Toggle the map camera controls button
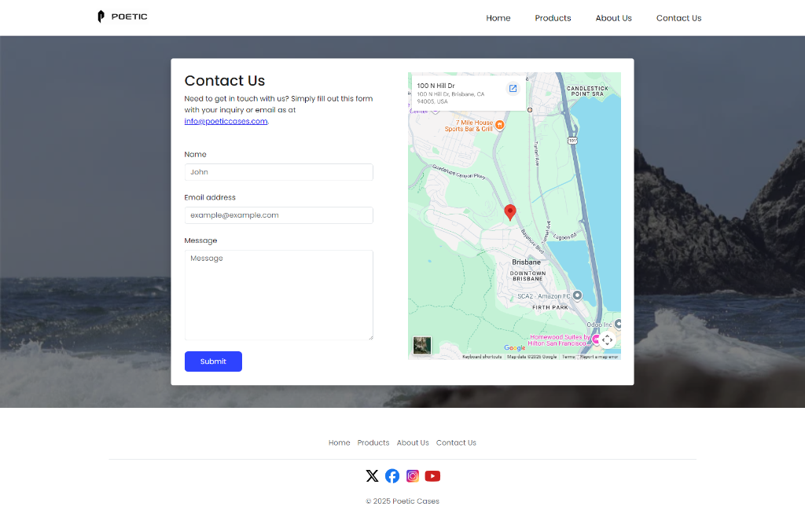The image size is (805, 532). coord(608,340)
